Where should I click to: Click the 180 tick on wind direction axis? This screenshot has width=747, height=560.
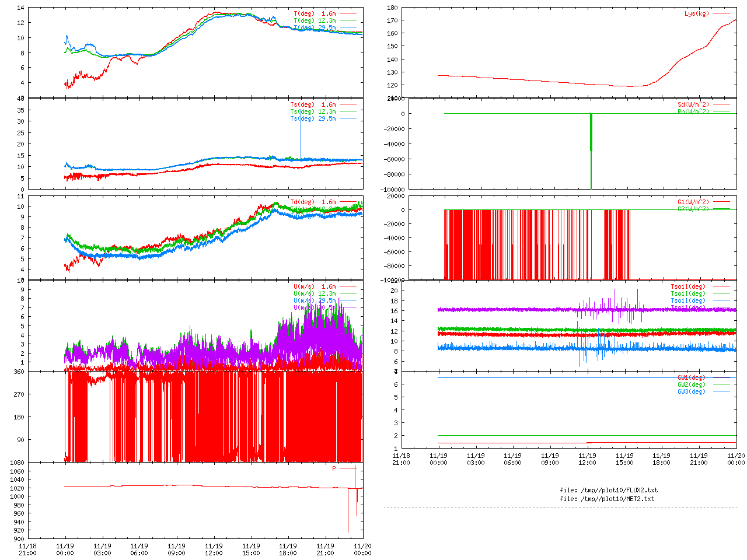point(19,417)
